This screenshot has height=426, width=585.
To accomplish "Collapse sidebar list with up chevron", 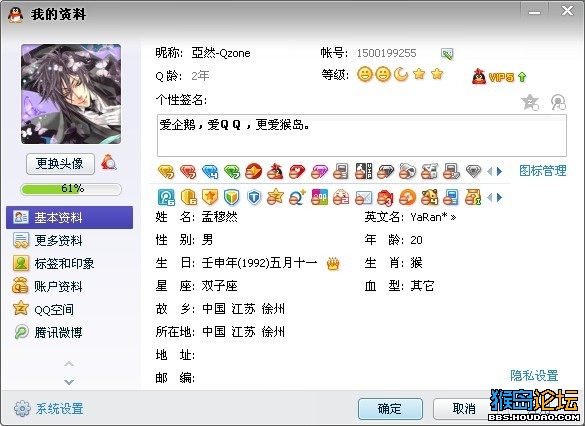I will [69, 364].
